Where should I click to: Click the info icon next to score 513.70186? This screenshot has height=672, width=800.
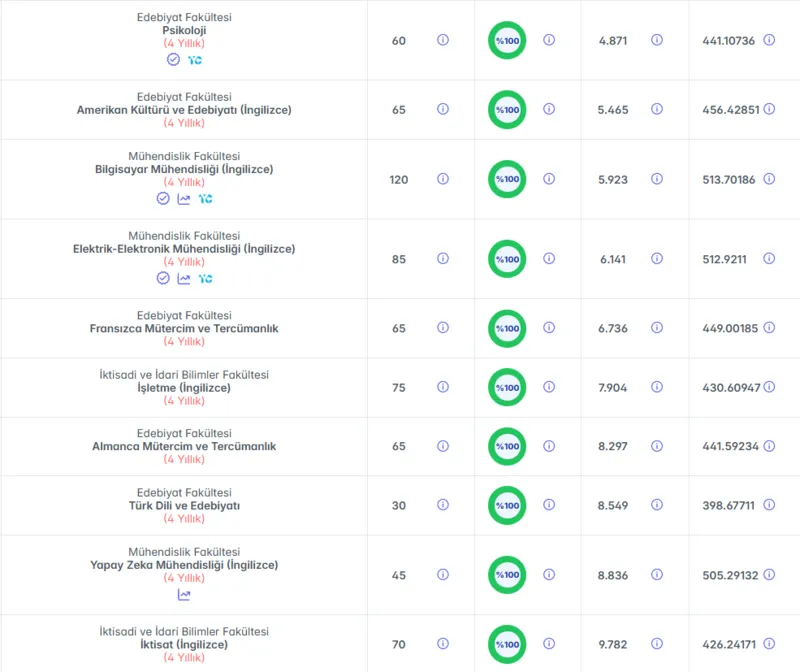769,179
